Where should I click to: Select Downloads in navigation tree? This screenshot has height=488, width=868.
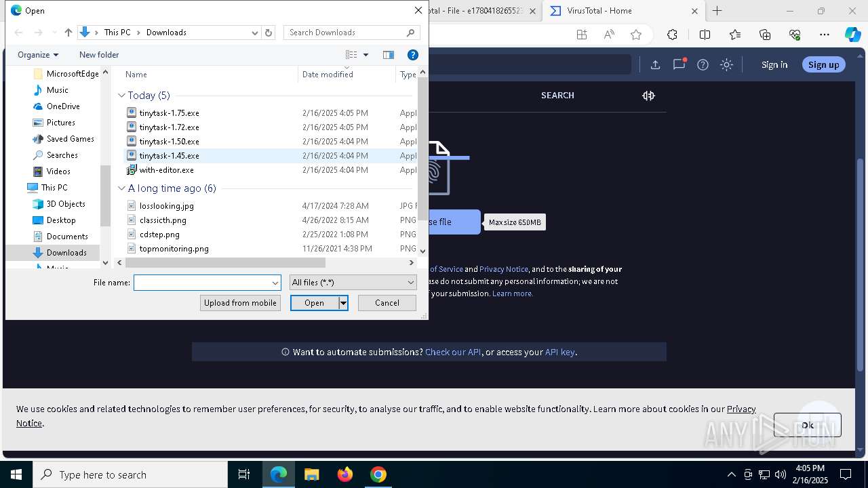(x=66, y=253)
